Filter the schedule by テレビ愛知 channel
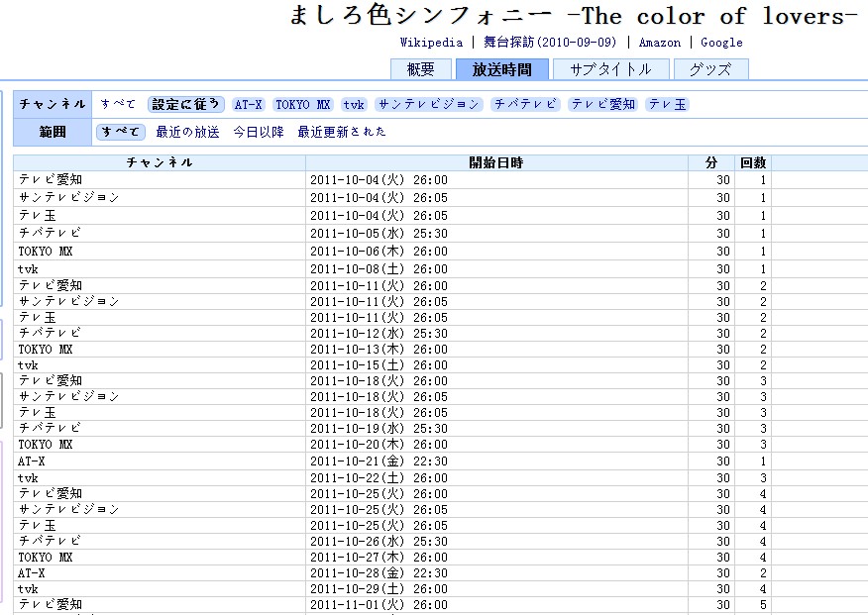 (602, 105)
